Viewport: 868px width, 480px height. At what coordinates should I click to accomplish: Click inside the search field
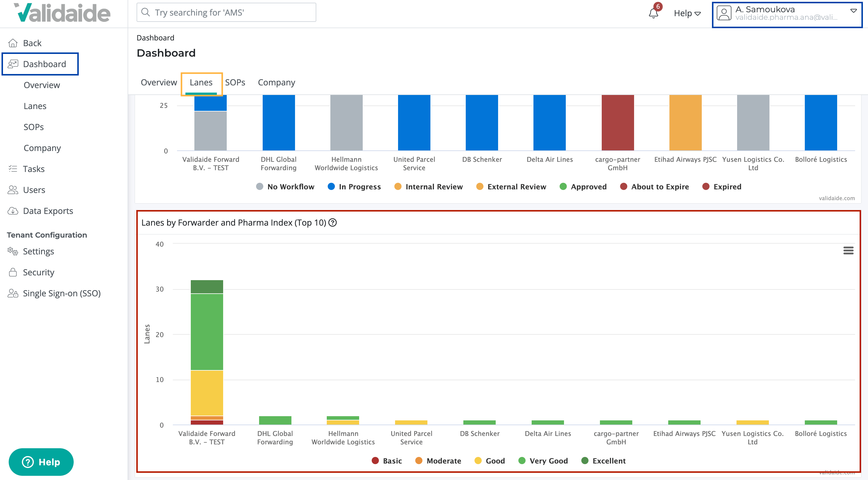(226, 12)
